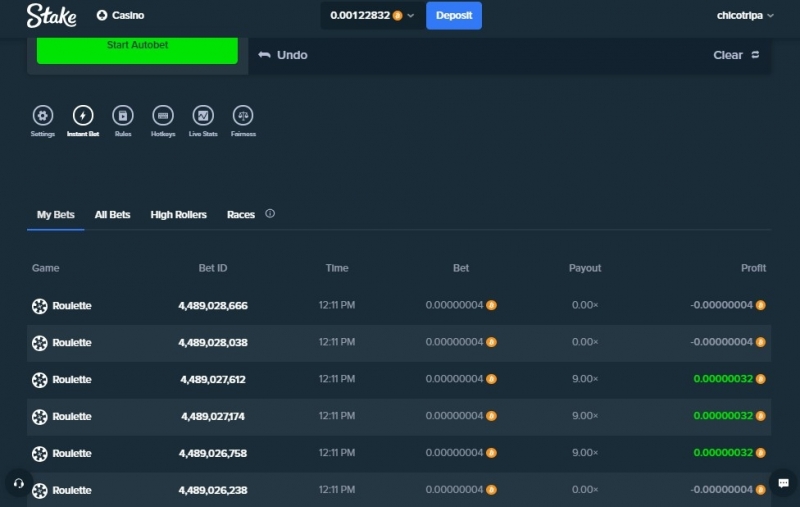Image resolution: width=800 pixels, height=507 pixels.
Task: Click Roulette icon in row 4,489,026,238
Action: (40, 490)
